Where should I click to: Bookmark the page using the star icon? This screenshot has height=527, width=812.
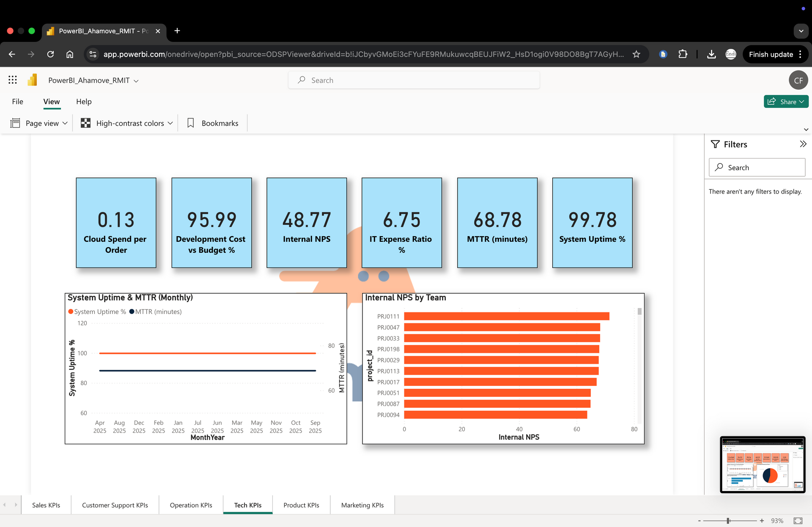pos(636,54)
